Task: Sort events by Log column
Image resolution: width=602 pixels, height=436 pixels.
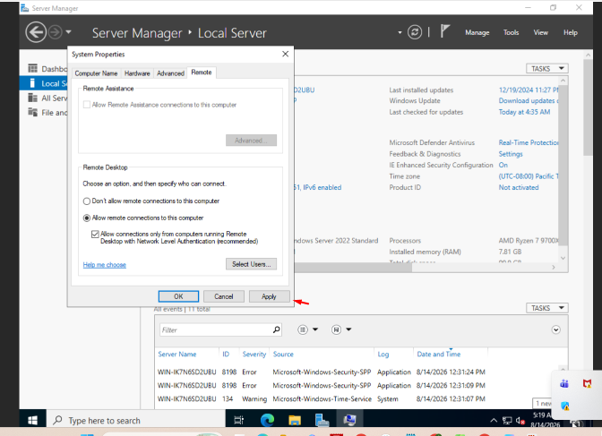Action: (383, 354)
